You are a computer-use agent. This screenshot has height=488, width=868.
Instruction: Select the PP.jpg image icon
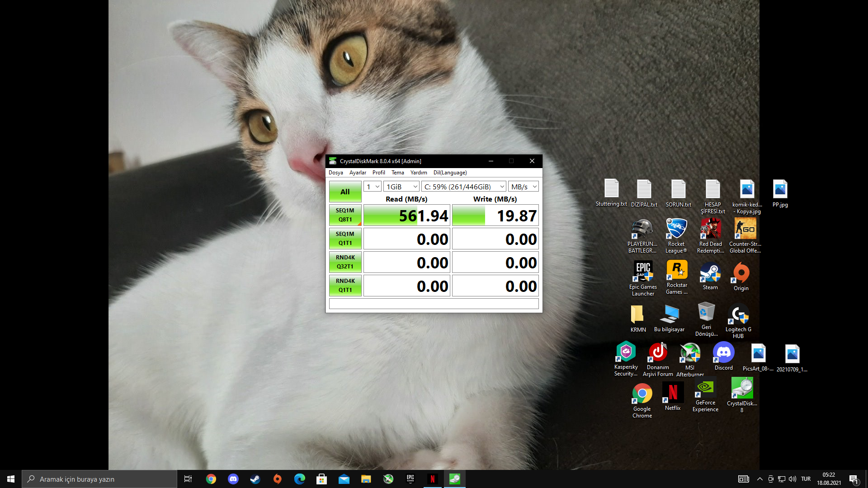[780, 193]
